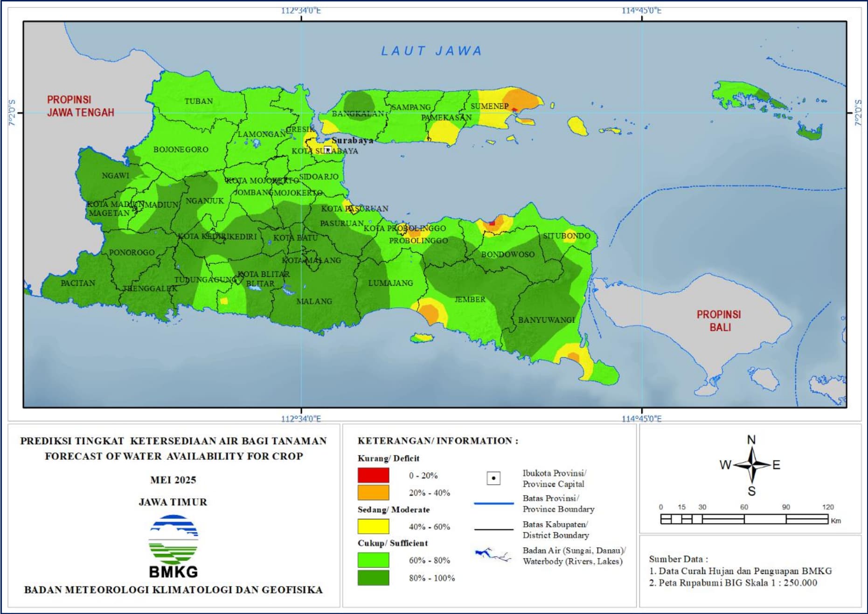Click the compass rose north arrow
The image size is (868, 614).
(752, 464)
